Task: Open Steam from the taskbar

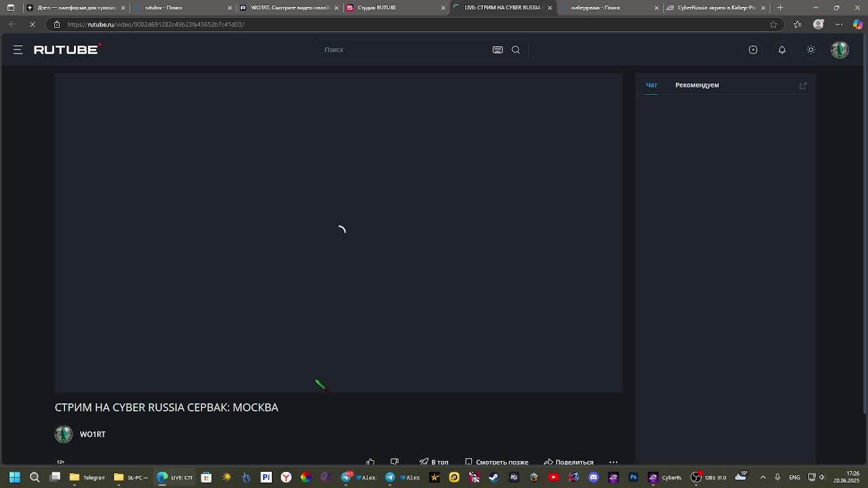Action: pyautogui.click(x=494, y=477)
